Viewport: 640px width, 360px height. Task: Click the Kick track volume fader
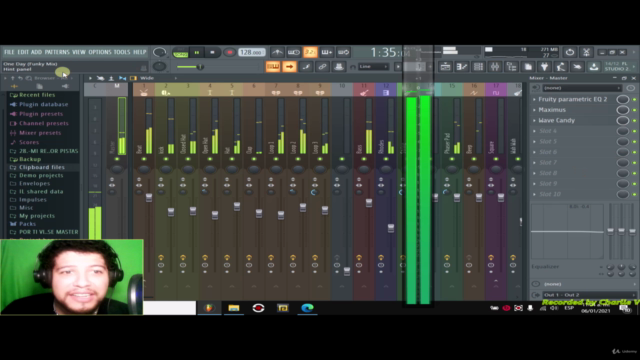click(171, 211)
